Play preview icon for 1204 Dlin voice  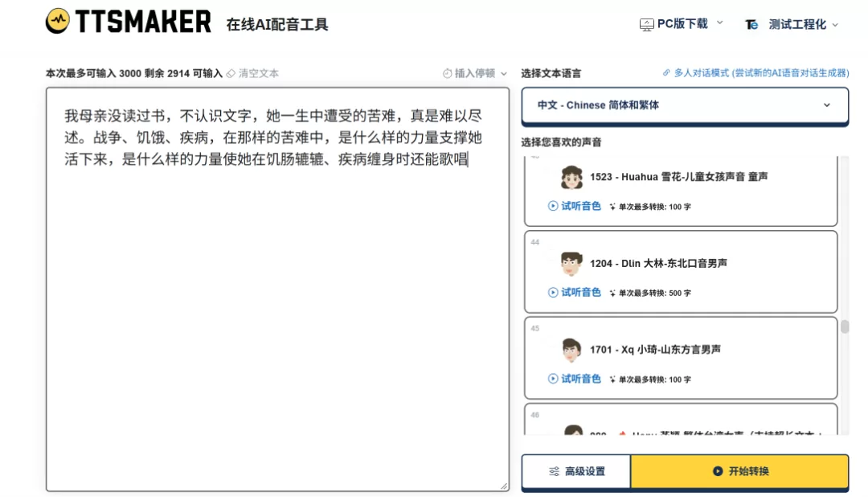[x=552, y=293]
